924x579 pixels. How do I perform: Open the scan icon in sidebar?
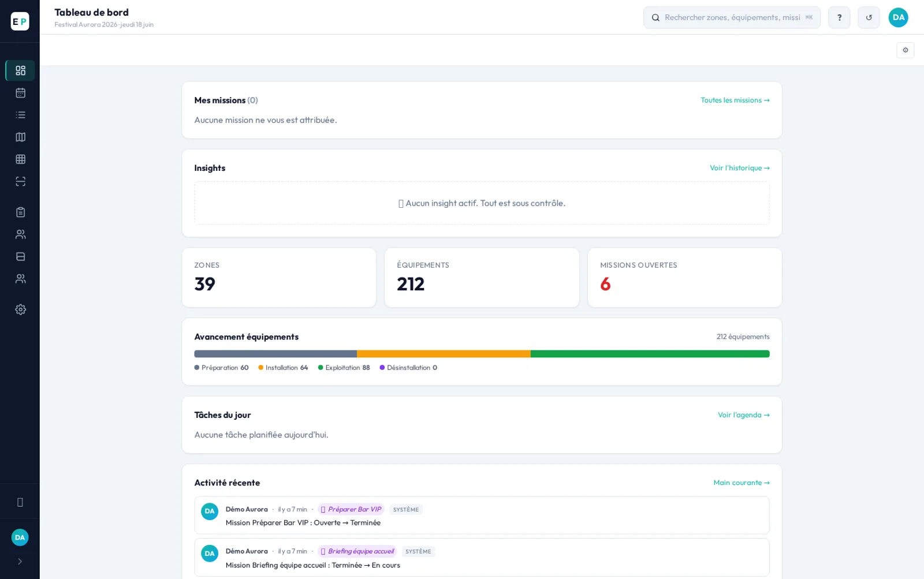20,181
